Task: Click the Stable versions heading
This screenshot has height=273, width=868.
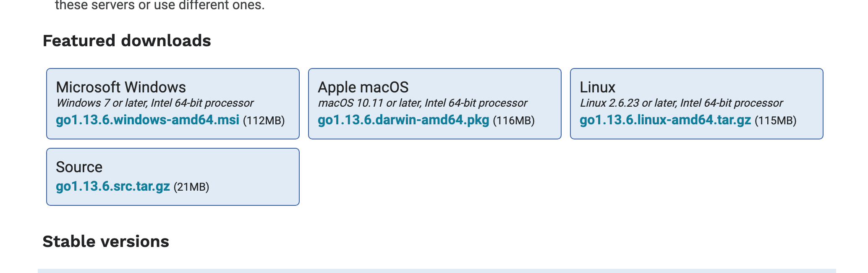Action: tap(106, 241)
